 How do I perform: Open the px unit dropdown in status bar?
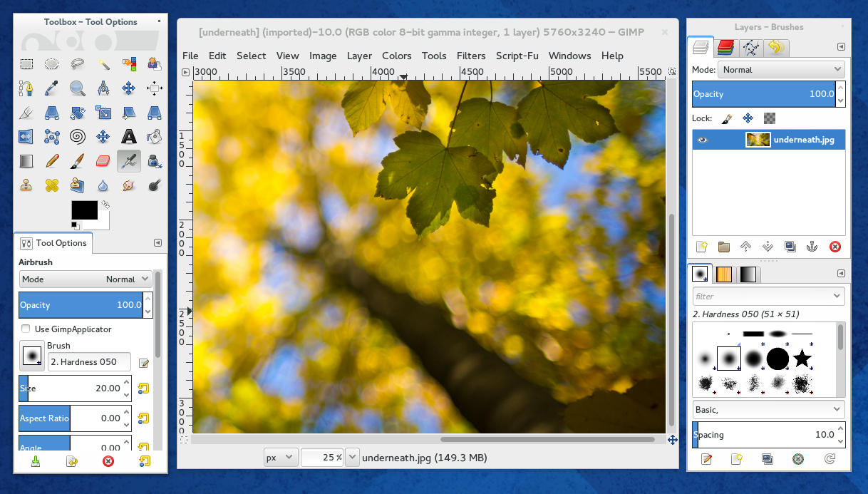(x=280, y=458)
